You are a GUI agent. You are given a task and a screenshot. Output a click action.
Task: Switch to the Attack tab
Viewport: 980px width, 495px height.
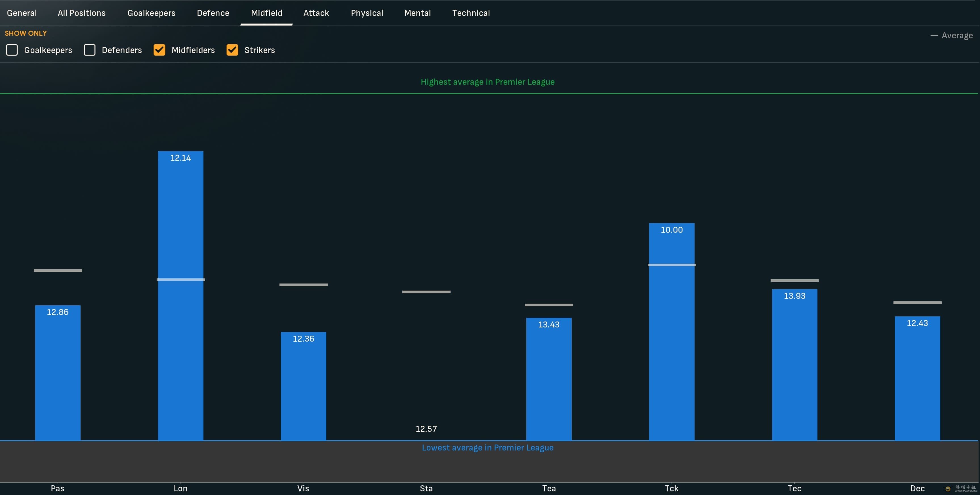click(316, 13)
